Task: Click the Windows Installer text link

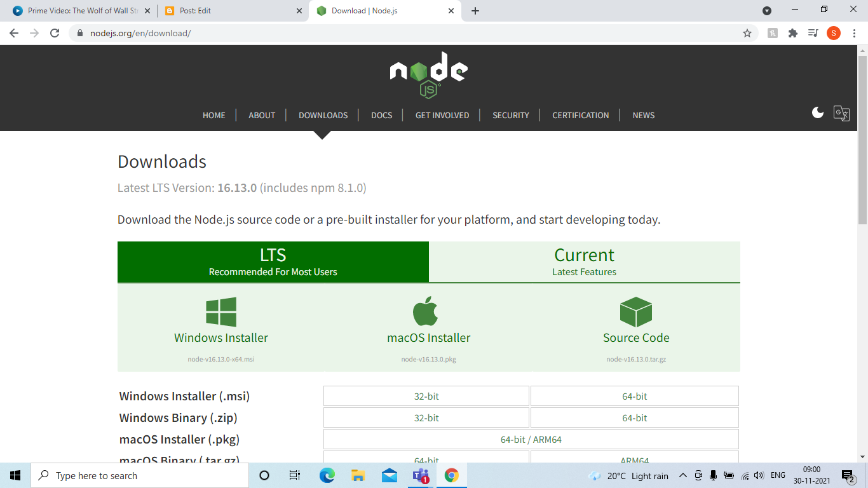Action: pos(221,338)
